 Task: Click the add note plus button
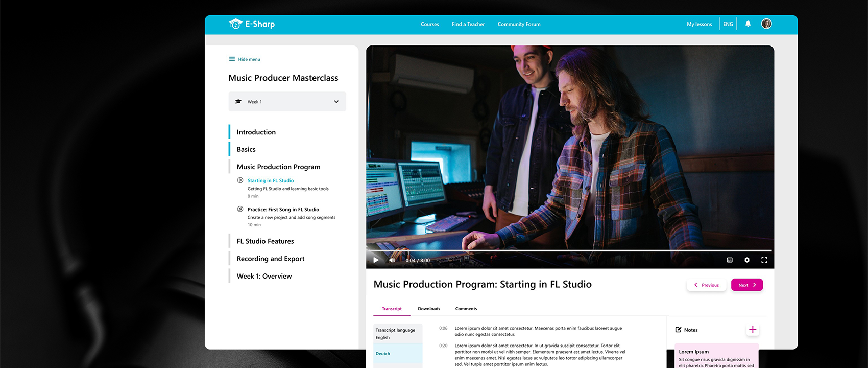753,330
